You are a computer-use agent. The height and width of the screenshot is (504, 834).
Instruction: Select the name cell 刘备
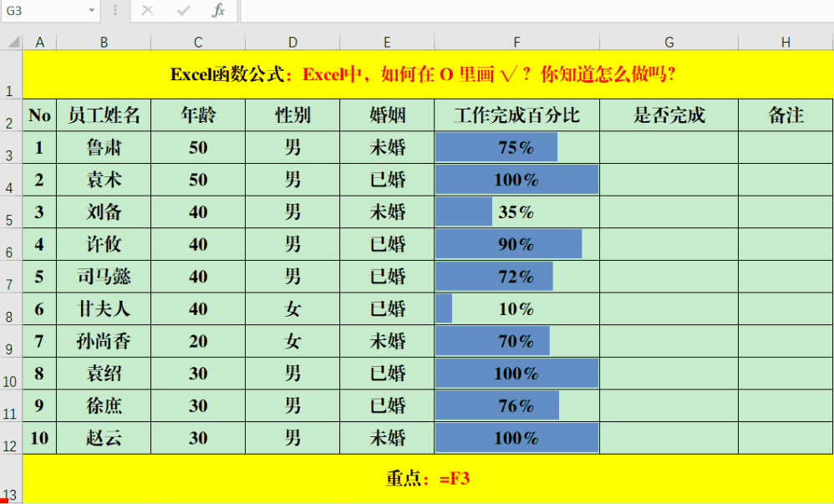click(104, 211)
